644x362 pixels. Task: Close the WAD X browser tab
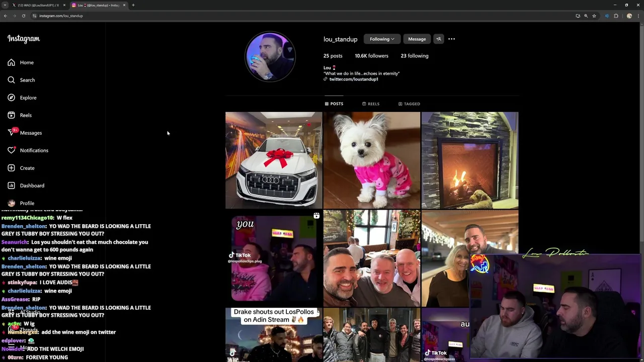pos(64,5)
